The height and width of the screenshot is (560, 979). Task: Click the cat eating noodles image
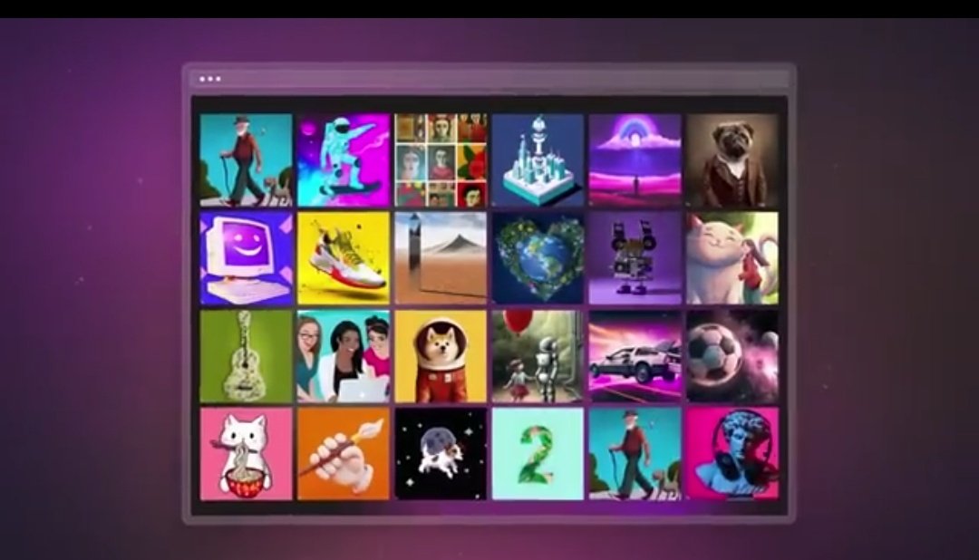247,453
